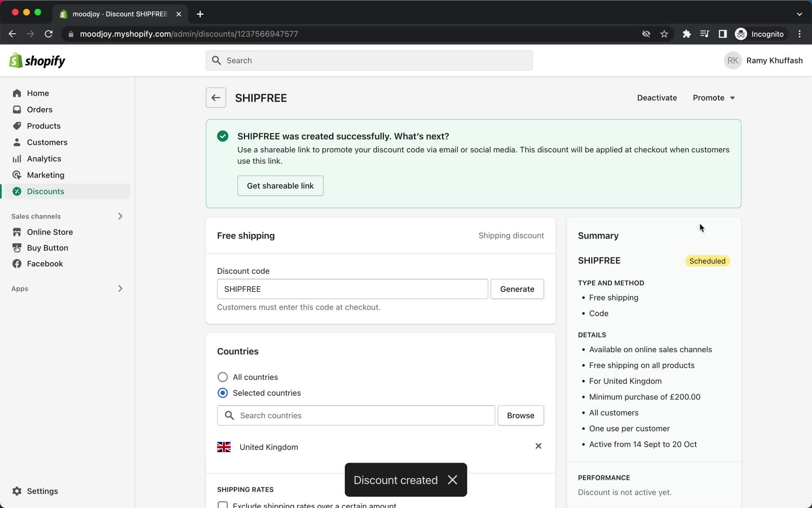812x508 pixels.
Task: Toggle the exclude shipping rates checkbox
Action: pyautogui.click(x=223, y=505)
